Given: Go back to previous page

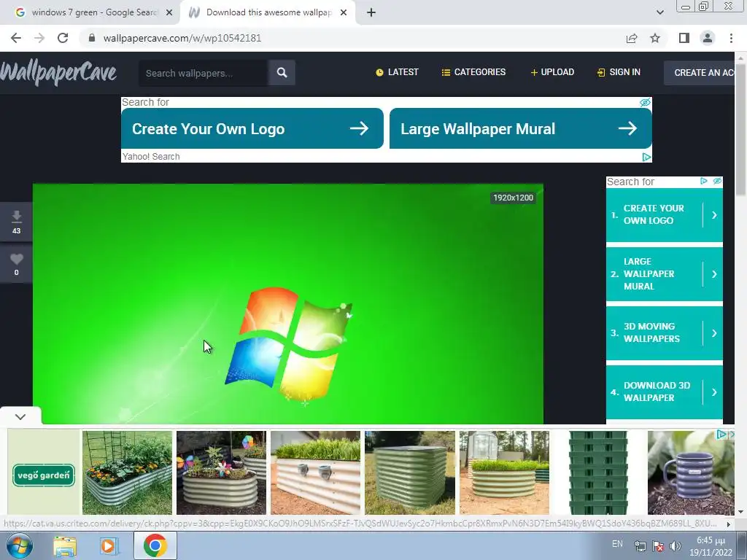Looking at the screenshot, I should [16, 38].
